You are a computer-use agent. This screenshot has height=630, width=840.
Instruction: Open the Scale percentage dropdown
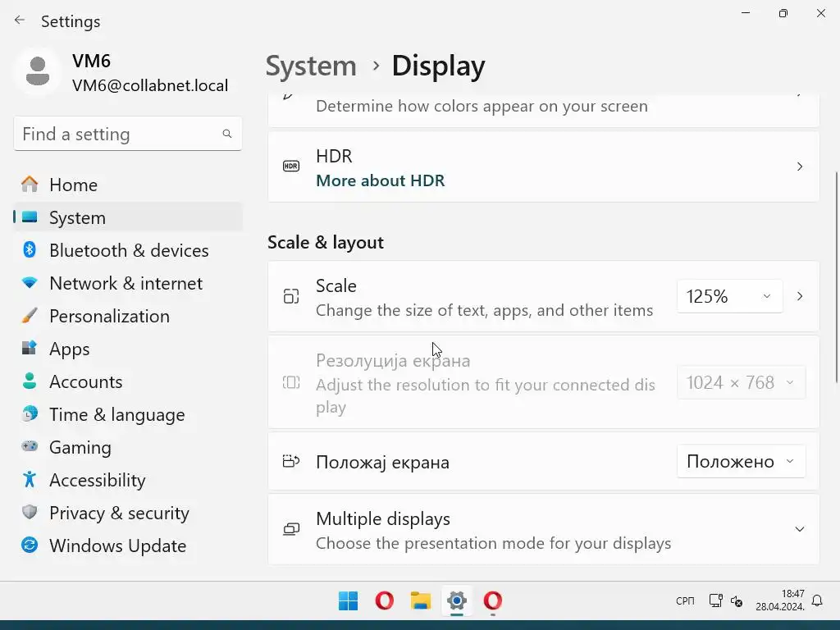pos(728,296)
